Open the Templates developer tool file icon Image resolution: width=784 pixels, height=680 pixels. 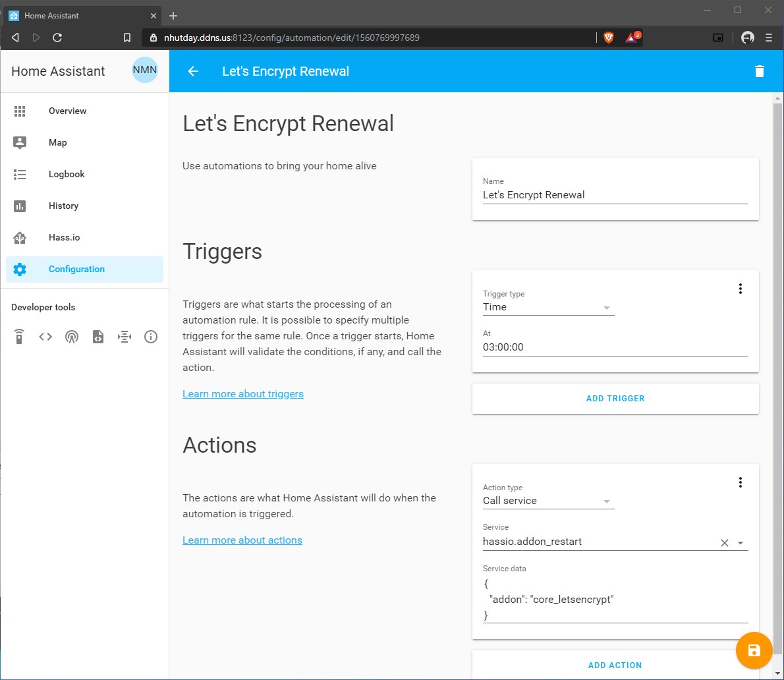[x=98, y=337]
